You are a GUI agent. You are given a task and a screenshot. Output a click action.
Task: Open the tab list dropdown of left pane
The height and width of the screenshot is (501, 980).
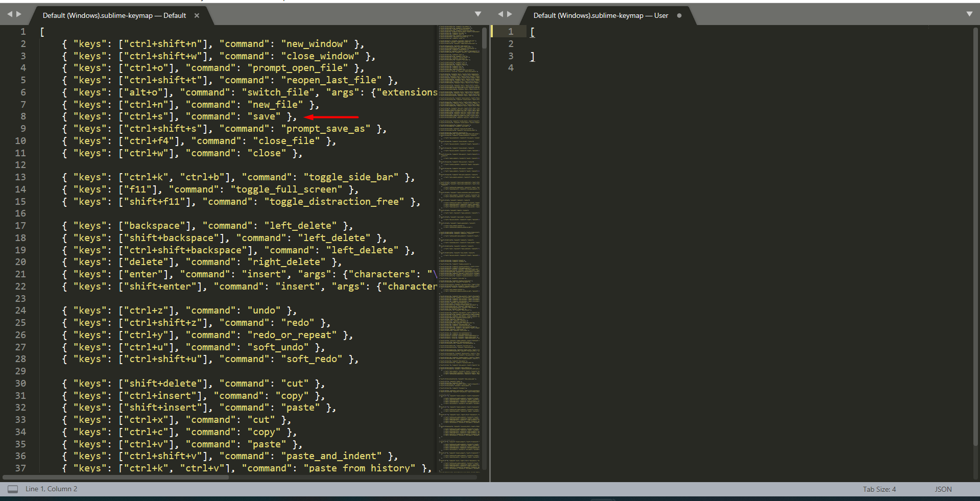click(x=478, y=14)
